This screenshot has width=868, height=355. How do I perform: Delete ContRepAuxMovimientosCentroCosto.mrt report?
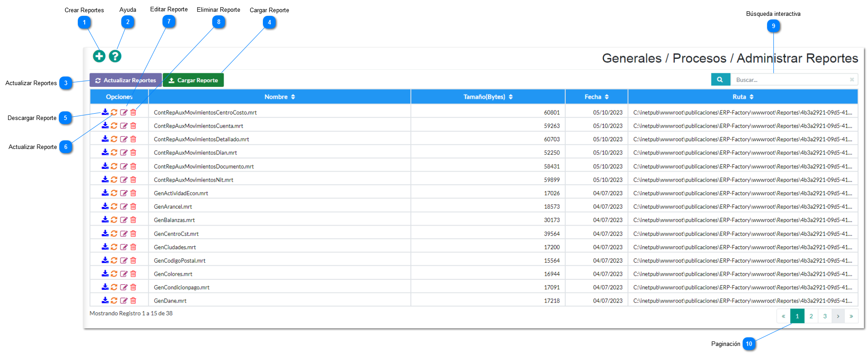click(133, 112)
